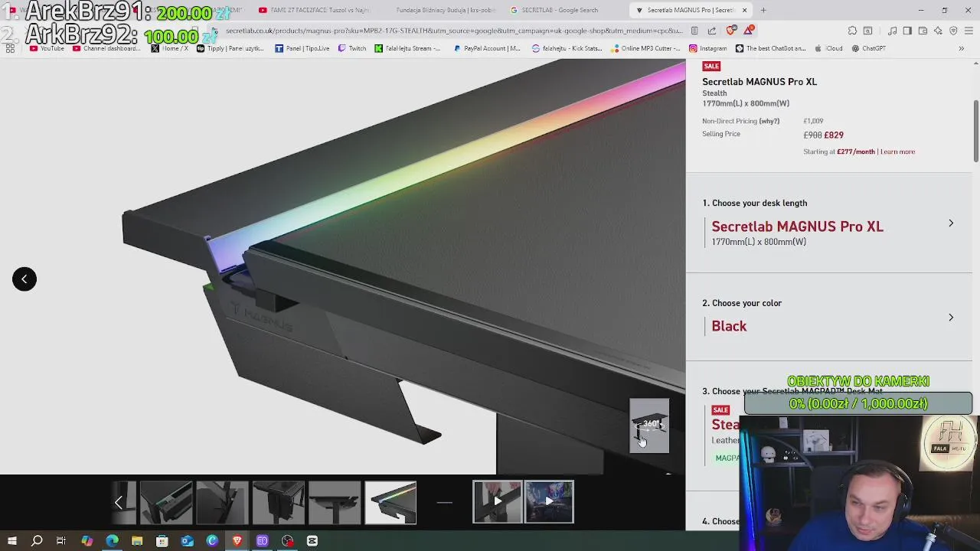Image resolution: width=980 pixels, height=551 pixels.
Task: Click the address bar URL field
Action: pos(453,31)
